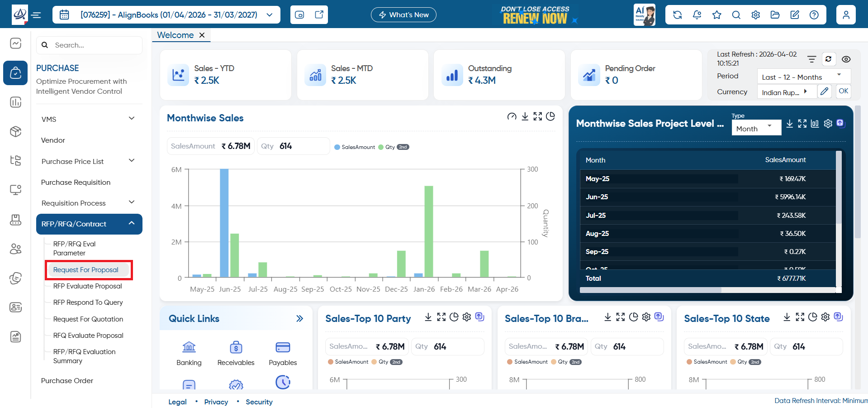The image size is (868, 408).
Task: Open the notifications bell icon
Action: 697,15
